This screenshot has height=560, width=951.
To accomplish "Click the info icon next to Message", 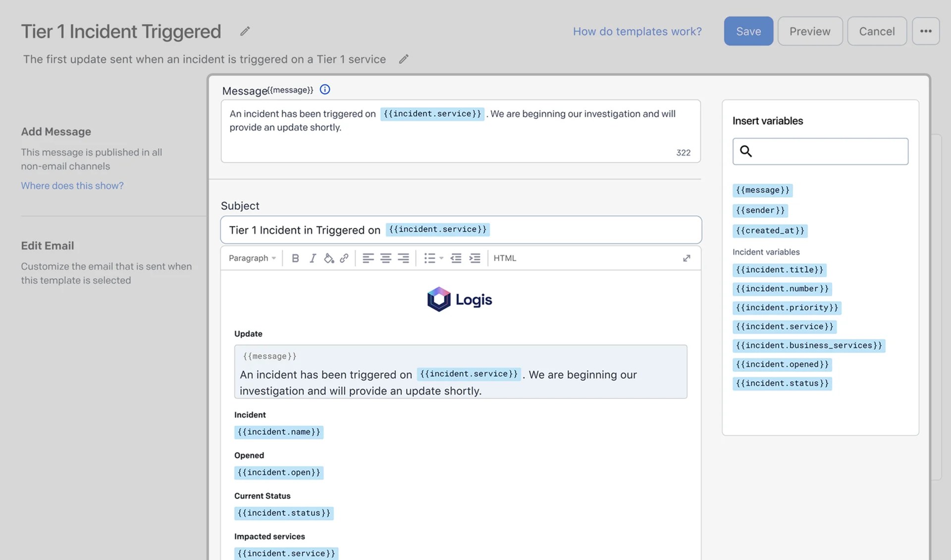I will (324, 90).
